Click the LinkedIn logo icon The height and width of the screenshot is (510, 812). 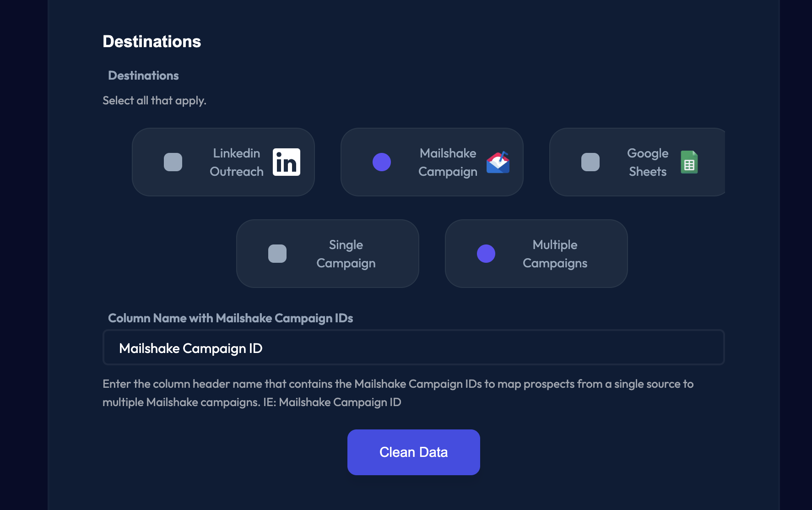tap(287, 162)
